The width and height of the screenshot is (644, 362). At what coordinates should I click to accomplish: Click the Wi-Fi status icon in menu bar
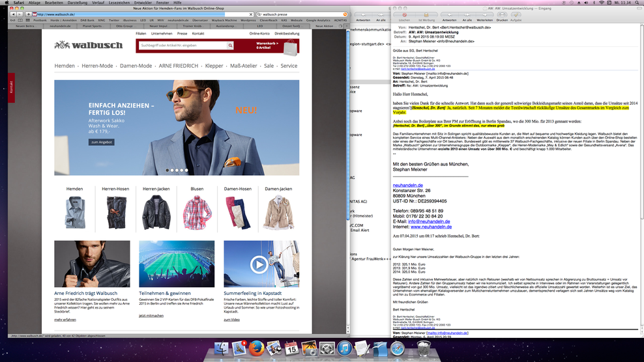click(602, 3)
